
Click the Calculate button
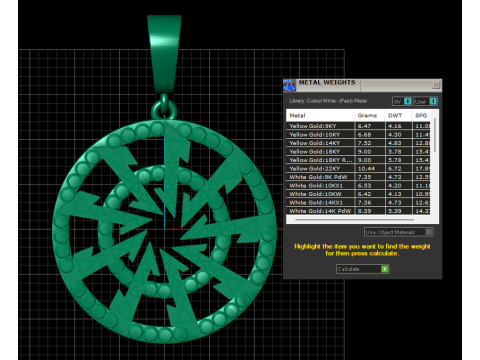coord(362,269)
